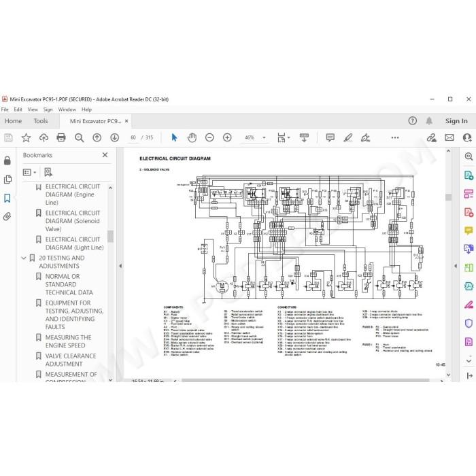Open the Edit menu
This screenshot has width=476, height=476.
[18, 109]
